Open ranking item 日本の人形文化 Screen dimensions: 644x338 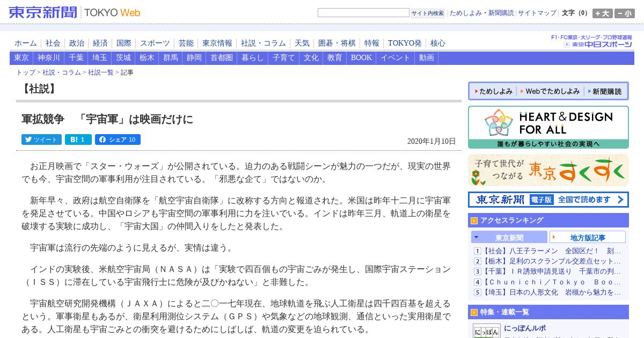[x=552, y=292]
